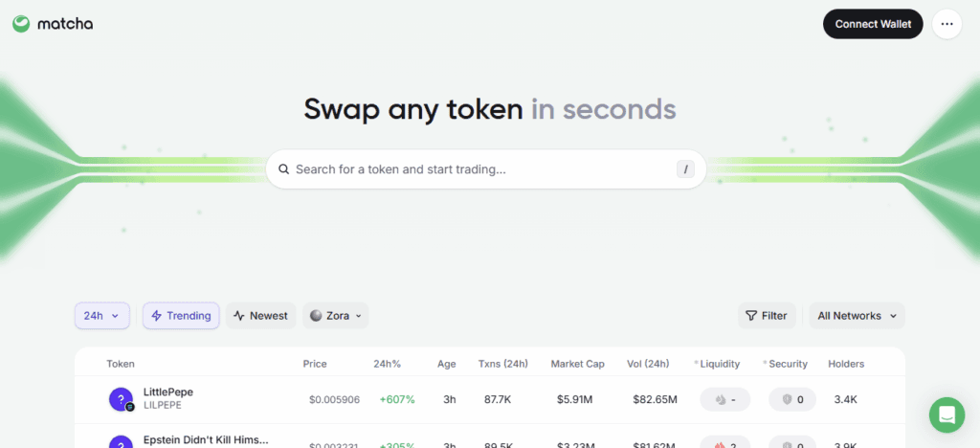
Task: Sort by the Vol (24h) column
Action: (650, 364)
